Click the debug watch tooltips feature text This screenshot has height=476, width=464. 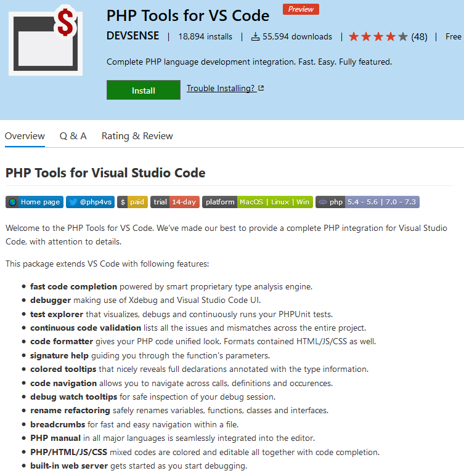(73, 397)
